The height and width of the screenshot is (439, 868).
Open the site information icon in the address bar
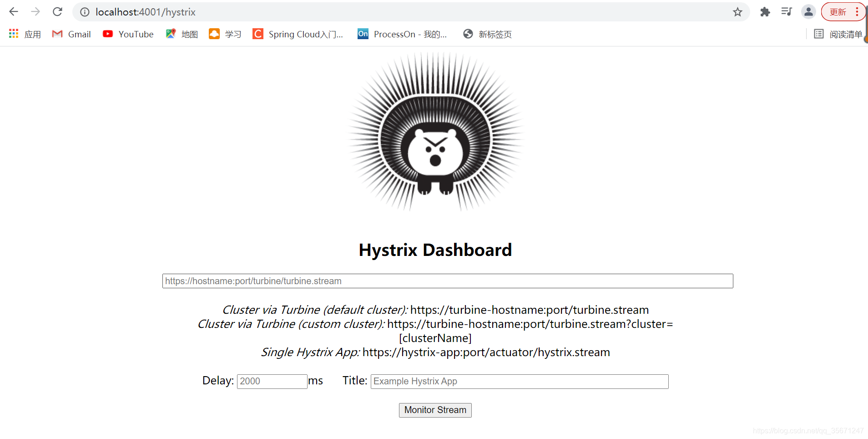click(x=85, y=12)
